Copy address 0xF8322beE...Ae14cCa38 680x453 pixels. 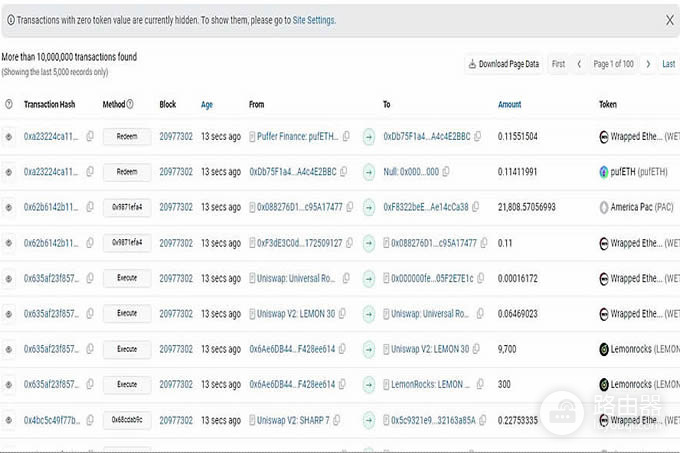(x=476, y=207)
